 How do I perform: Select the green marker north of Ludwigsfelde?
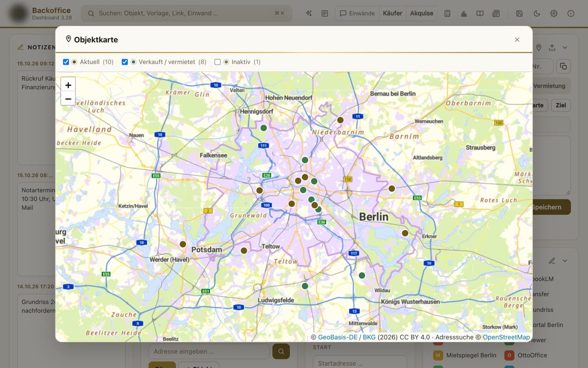tap(305, 286)
